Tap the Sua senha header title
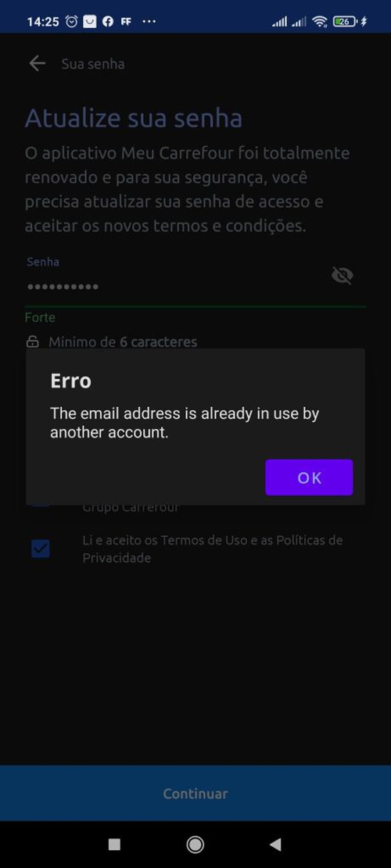The height and width of the screenshot is (868, 391). [x=93, y=63]
